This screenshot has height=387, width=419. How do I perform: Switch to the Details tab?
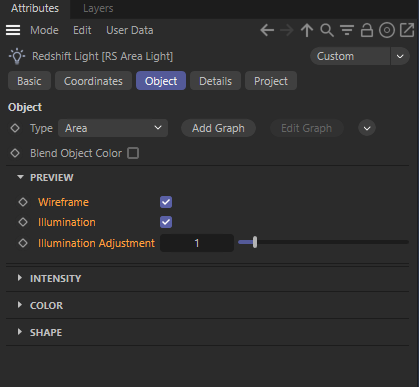[215, 81]
